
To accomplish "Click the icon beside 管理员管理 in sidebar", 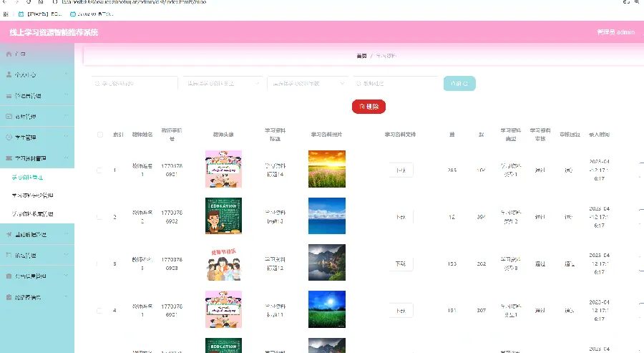I will point(9,96).
